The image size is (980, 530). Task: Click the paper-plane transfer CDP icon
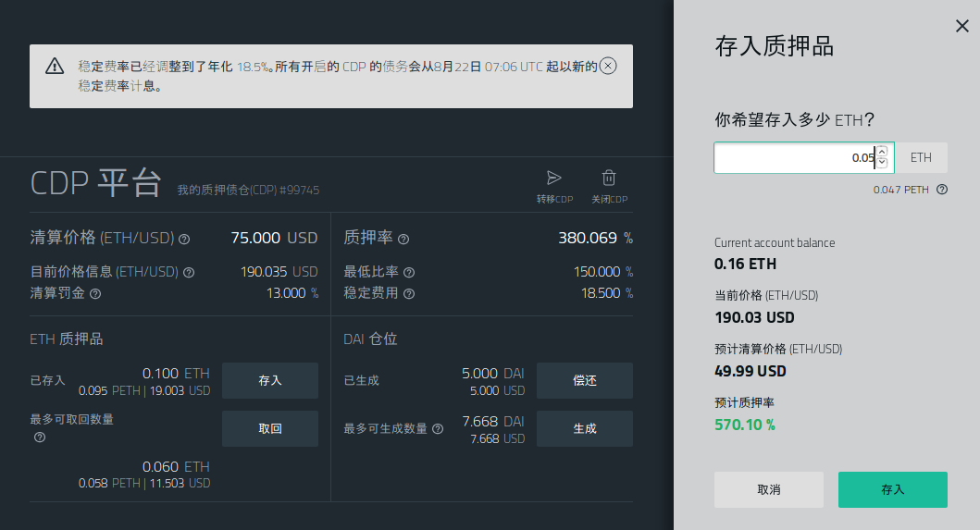[x=553, y=179]
